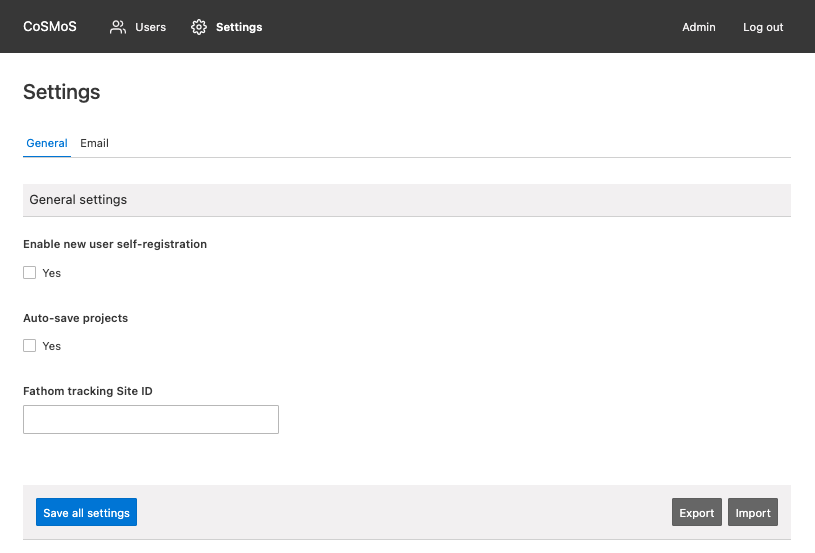Enable new user self-registration checkbox

click(30, 273)
